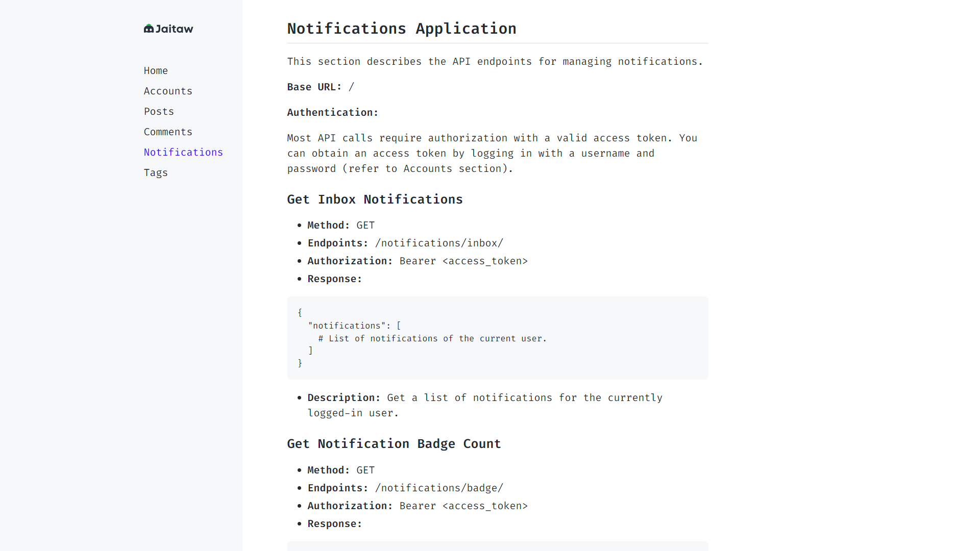Click the Base URL label
Image resolution: width=980 pixels, height=551 pixels.
tap(314, 87)
